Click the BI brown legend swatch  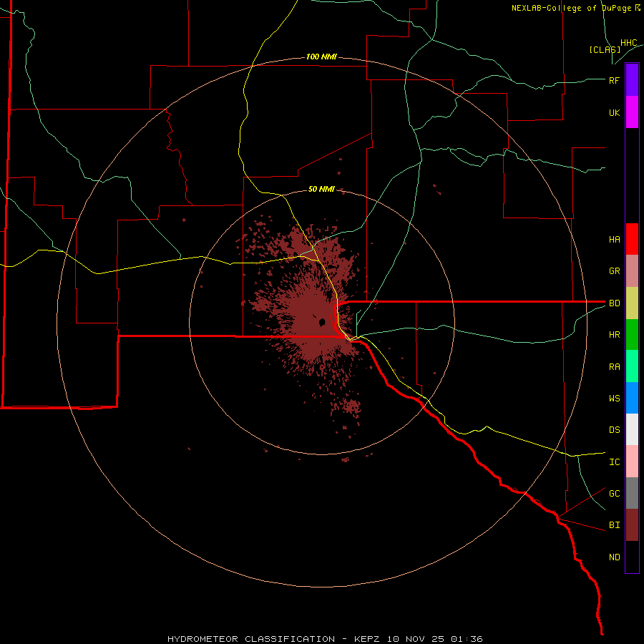632,525
